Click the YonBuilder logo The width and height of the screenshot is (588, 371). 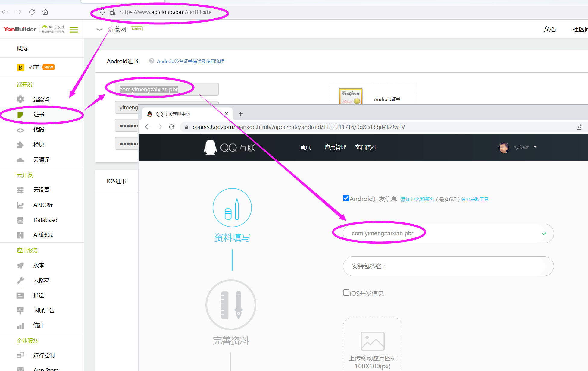pos(20,29)
